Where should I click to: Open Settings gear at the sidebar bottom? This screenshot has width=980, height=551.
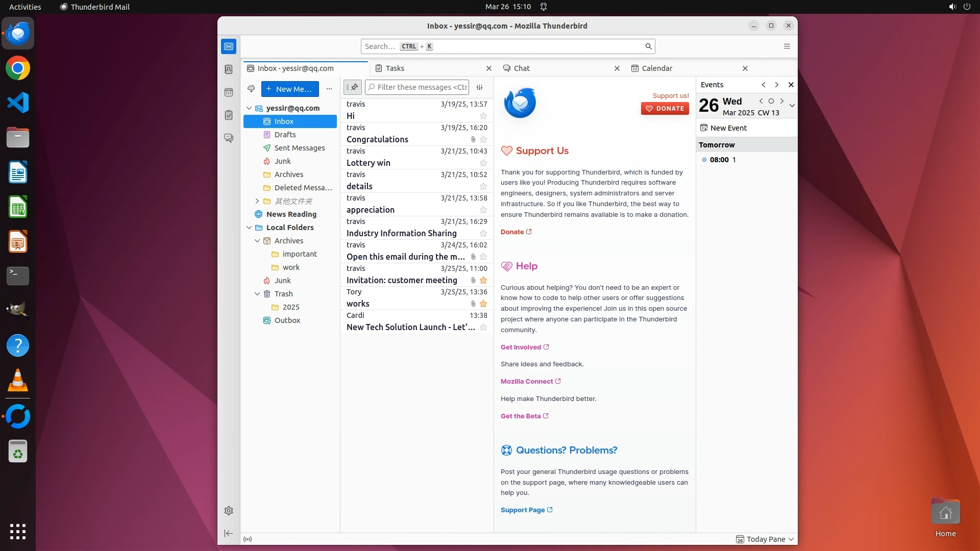coord(229,511)
